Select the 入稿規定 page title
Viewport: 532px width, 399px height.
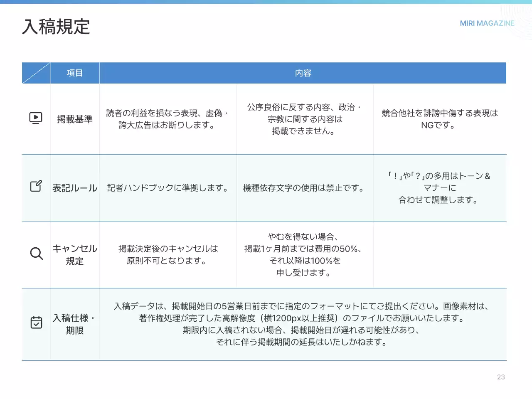click(x=56, y=28)
